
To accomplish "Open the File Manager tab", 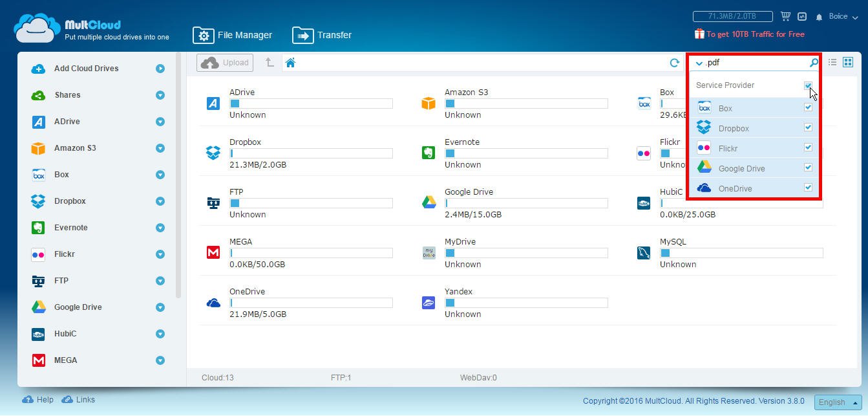I will click(x=233, y=35).
